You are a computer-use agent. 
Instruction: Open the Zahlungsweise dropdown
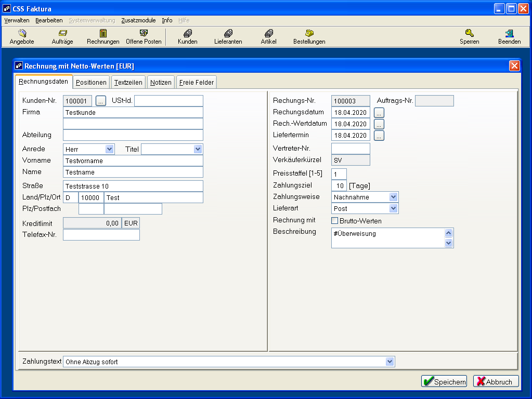pyautogui.click(x=393, y=197)
